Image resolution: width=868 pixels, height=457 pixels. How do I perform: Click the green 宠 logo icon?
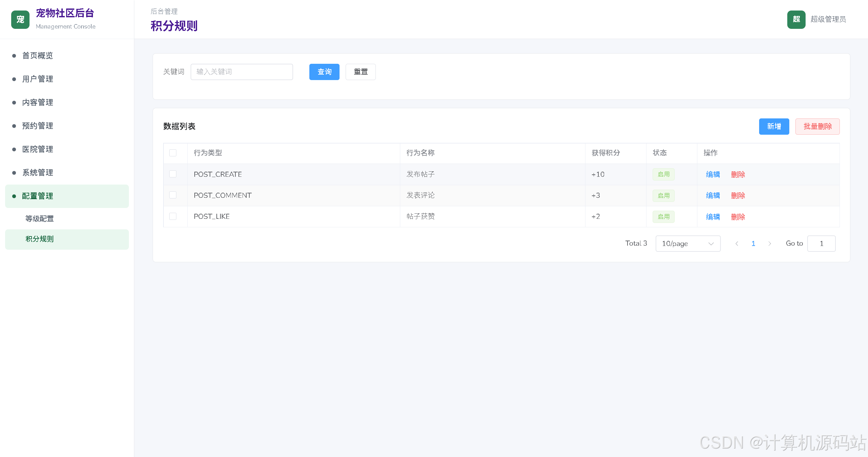tap(20, 20)
